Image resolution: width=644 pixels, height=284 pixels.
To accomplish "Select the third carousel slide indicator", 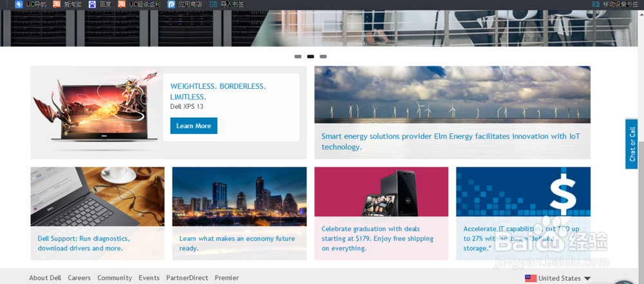I will (323, 56).
